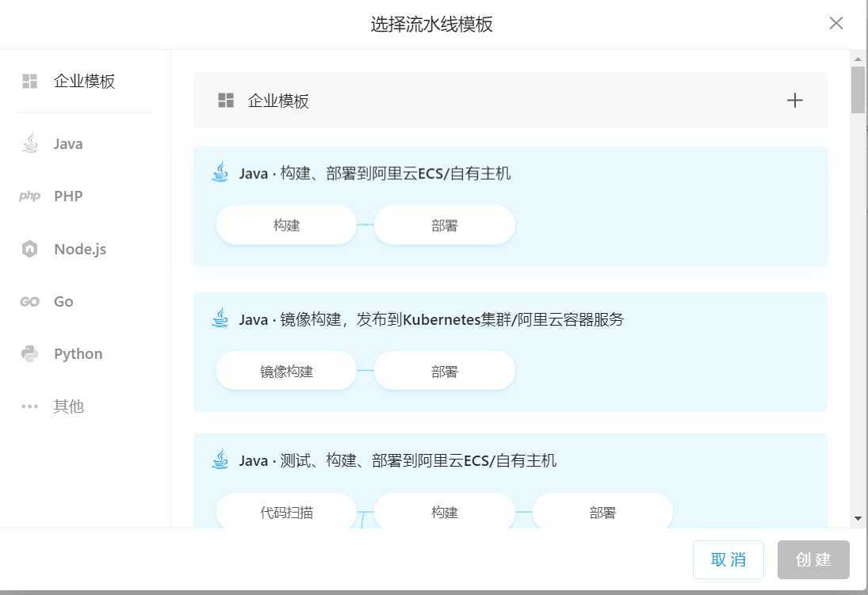The height and width of the screenshot is (595, 868).
Task: Close the 选择流水线模板 dialog
Action: [835, 23]
